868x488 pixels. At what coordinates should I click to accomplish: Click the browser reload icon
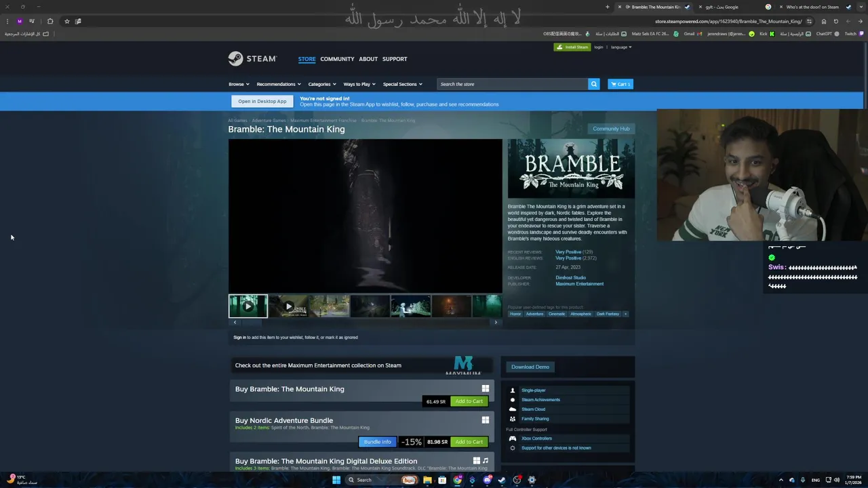coord(836,21)
